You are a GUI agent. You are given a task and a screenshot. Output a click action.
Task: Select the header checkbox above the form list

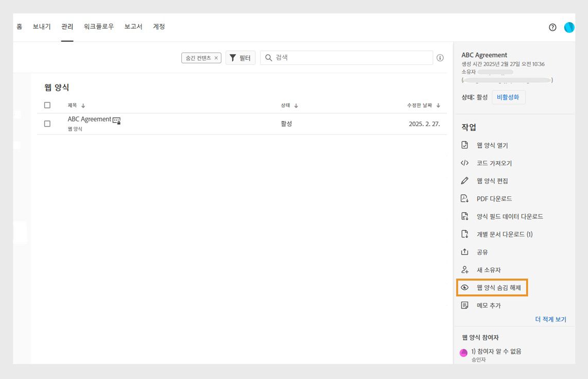tap(47, 105)
